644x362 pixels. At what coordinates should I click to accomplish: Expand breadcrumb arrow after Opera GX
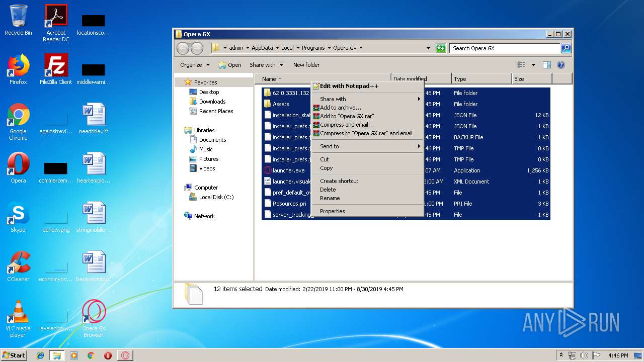361,48
